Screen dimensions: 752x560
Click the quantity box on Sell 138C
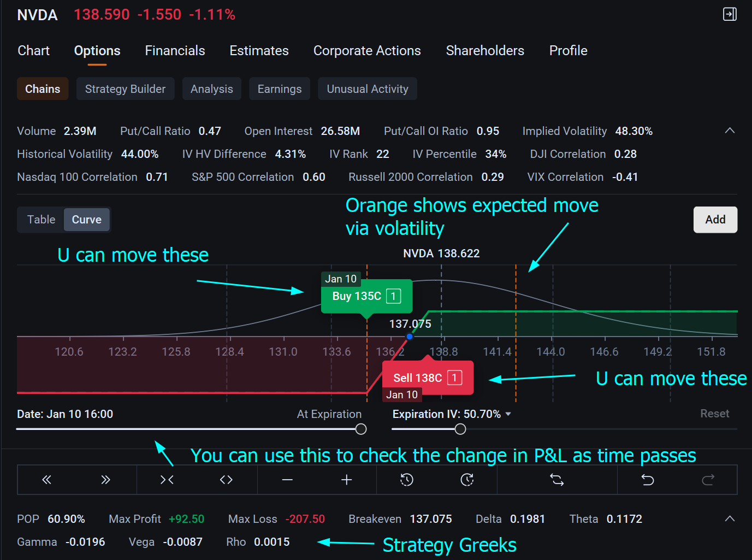454,378
